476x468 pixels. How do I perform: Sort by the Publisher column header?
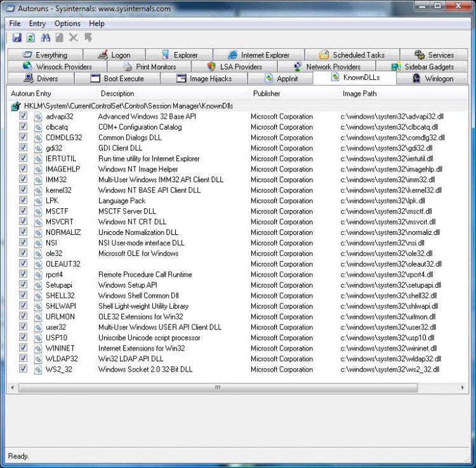pos(294,93)
